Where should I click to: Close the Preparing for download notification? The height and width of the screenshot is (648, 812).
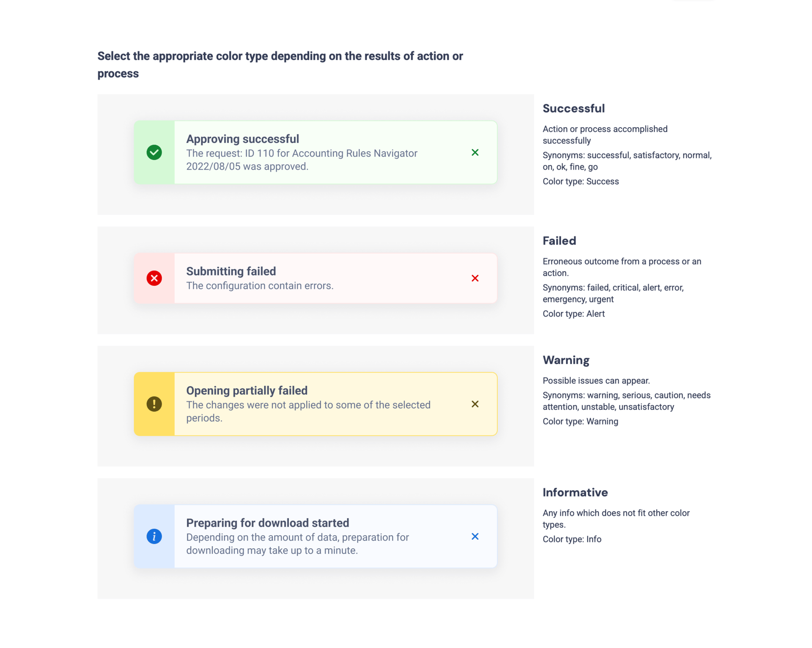475,536
